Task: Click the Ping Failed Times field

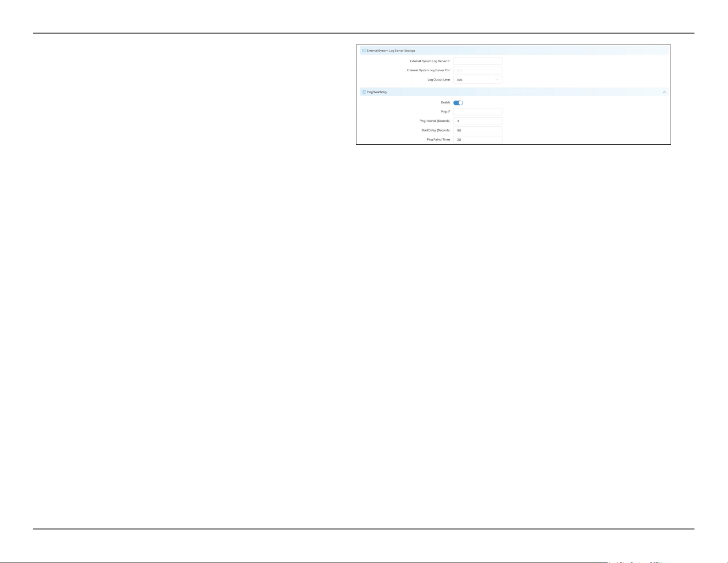Action: (478, 139)
